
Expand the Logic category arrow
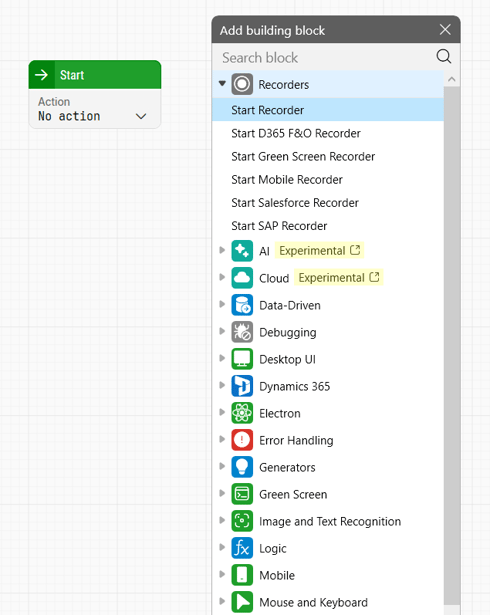click(x=222, y=548)
